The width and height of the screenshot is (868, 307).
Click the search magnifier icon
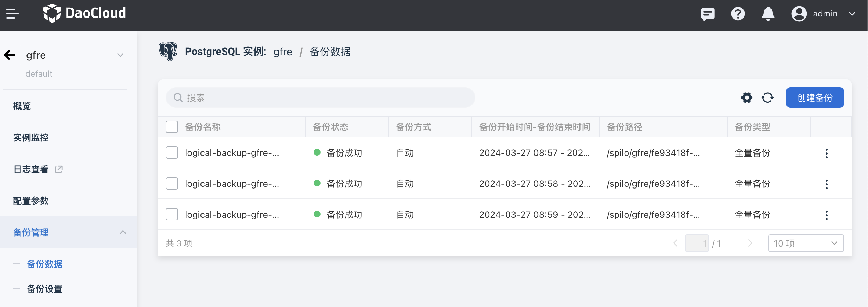(x=178, y=98)
